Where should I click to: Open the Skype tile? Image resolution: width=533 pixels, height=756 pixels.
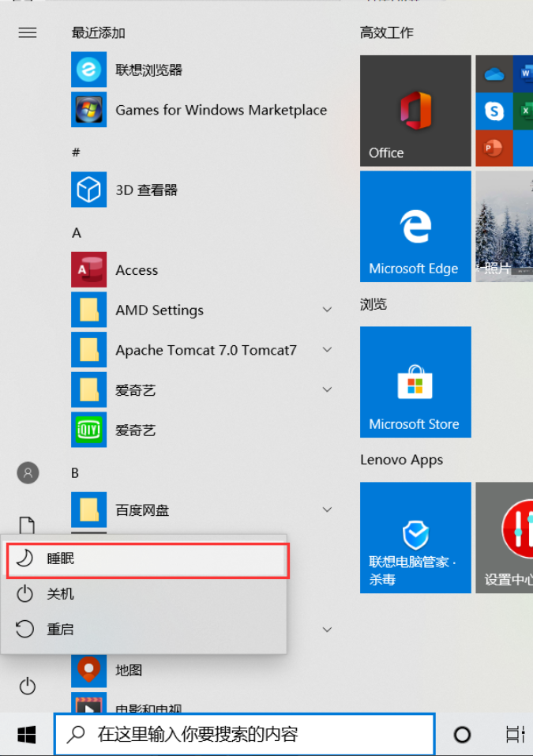(x=494, y=111)
